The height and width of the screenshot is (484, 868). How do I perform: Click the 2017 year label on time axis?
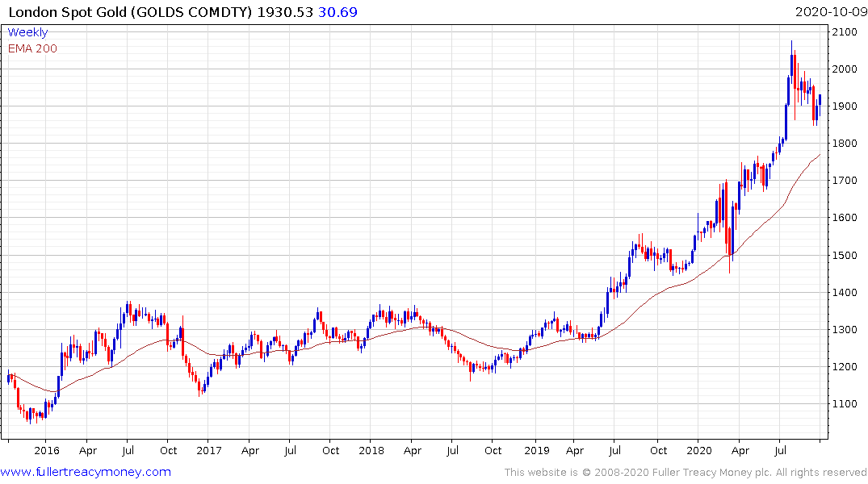(x=208, y=450)
